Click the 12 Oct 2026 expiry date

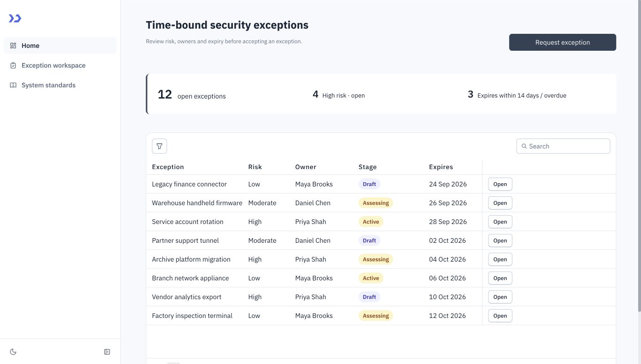point(448,316)
